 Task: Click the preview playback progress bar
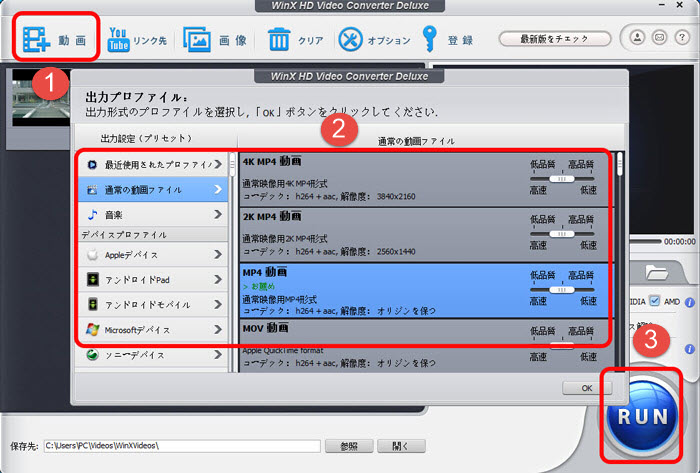point(645,241)
